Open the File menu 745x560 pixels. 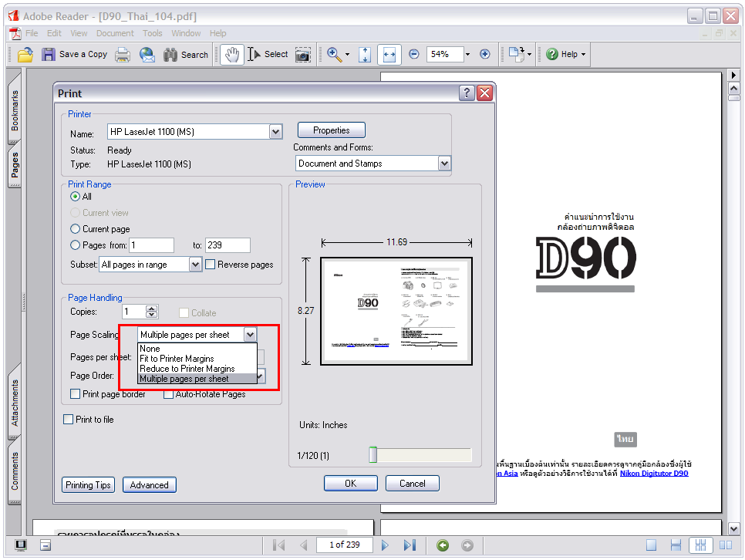click(x=32, y=33)
